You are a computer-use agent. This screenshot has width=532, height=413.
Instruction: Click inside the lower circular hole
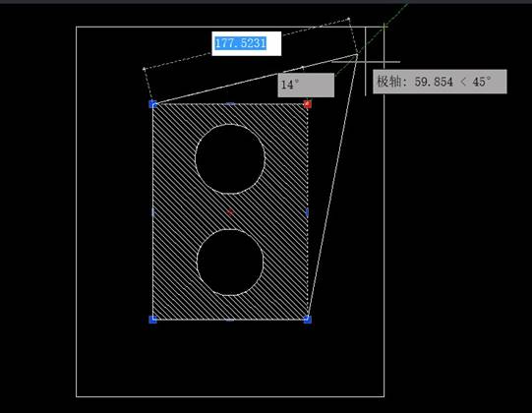(230, 263)
